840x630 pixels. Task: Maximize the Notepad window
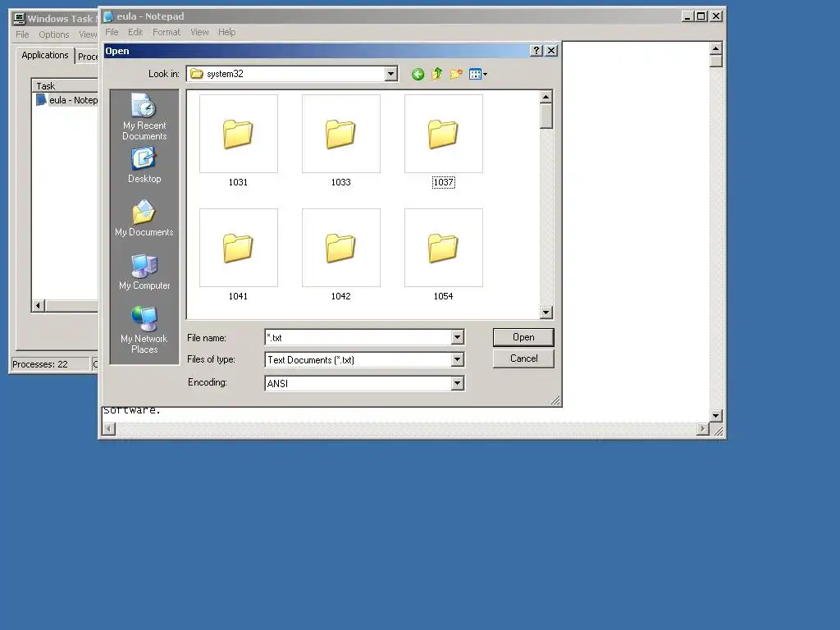tap(701, 16)
